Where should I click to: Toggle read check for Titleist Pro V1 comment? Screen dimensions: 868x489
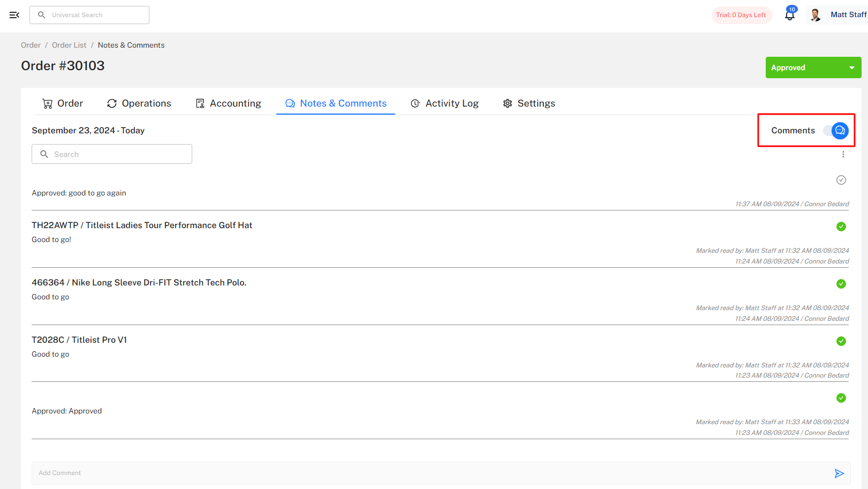coord(841,341)
